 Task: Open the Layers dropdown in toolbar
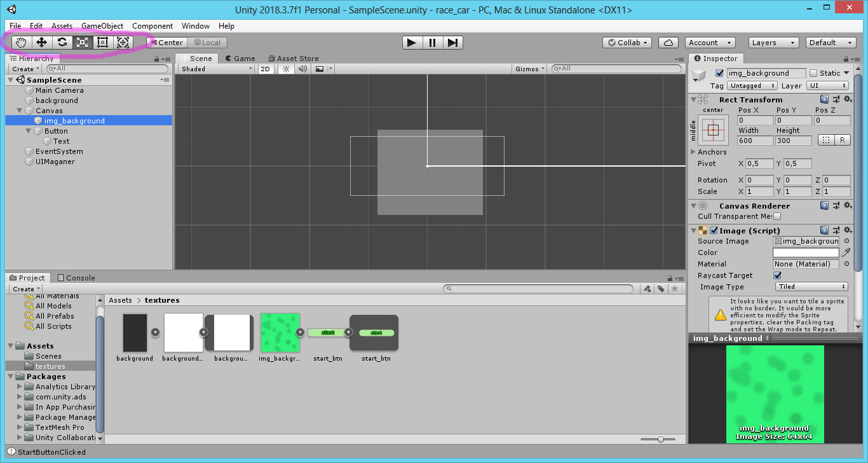click(x=773, y=43)
